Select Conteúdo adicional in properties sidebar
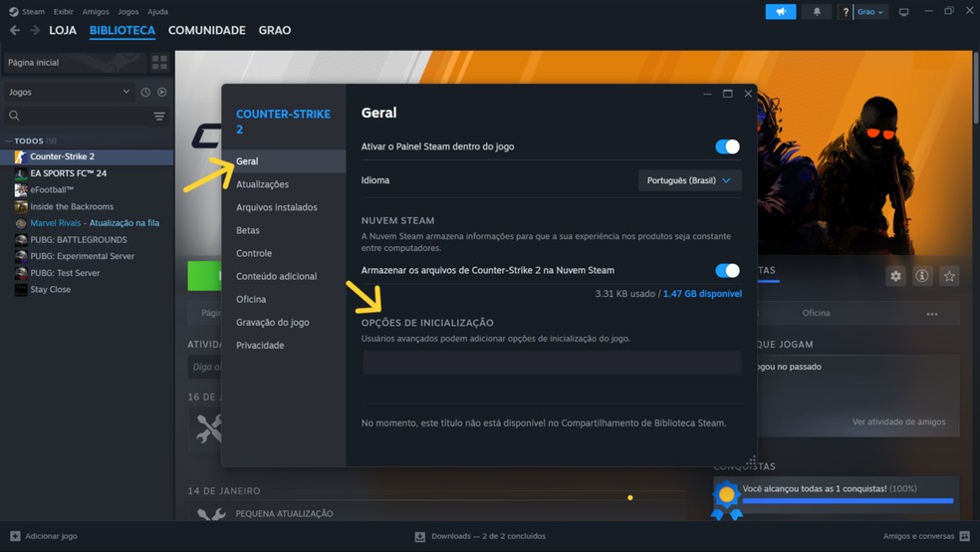The height and width of the screenshot is (552, 980). pos(284,276)
